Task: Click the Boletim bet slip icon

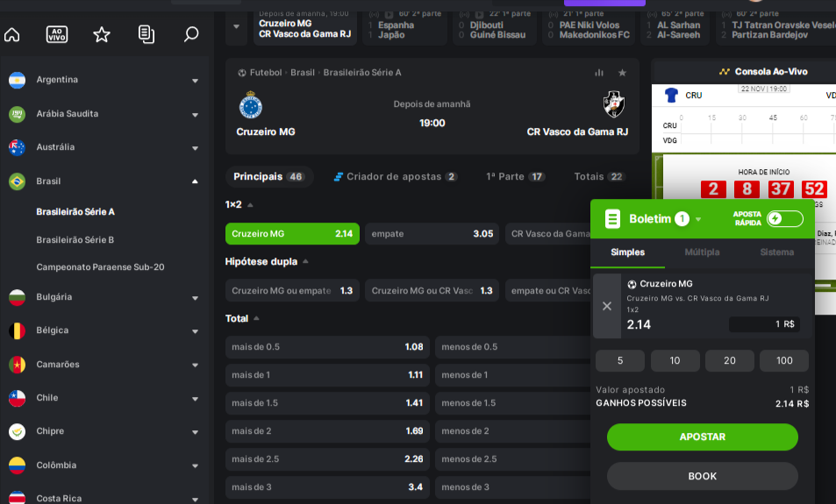Action: (612, 219)
